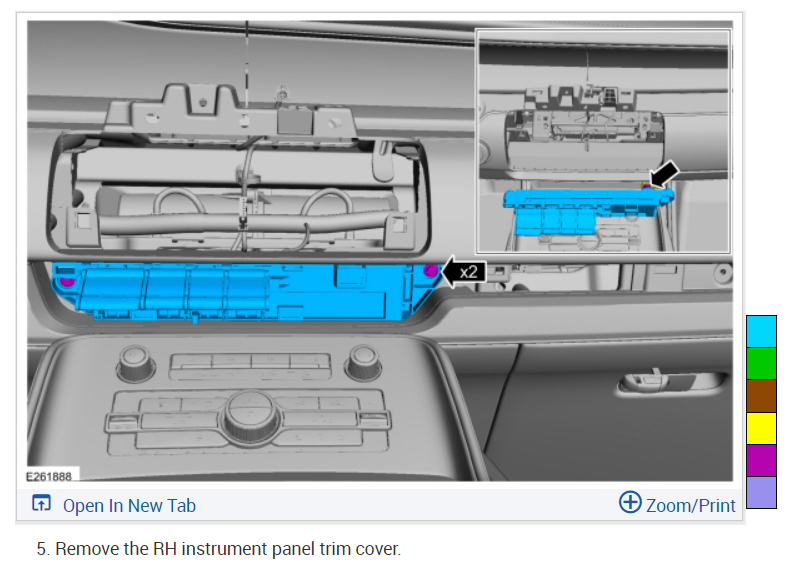This screenshot has width=800, height=570.
Task: Click the inset detail view in diagram
Action: pos(603,141)
